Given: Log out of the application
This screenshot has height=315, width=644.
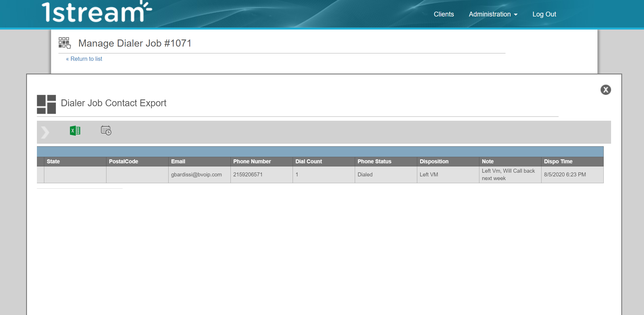Looking at the screenshot, I should (544, 14).
